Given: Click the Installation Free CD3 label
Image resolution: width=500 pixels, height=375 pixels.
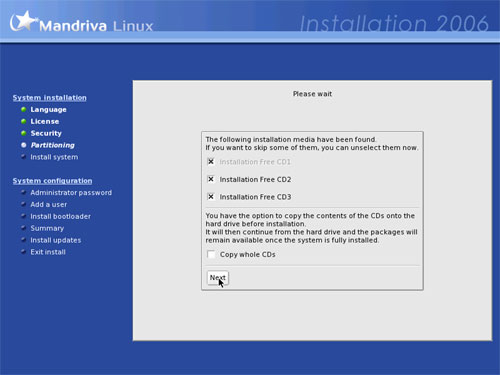Looking at the screenshot, I should coord(255,197).
